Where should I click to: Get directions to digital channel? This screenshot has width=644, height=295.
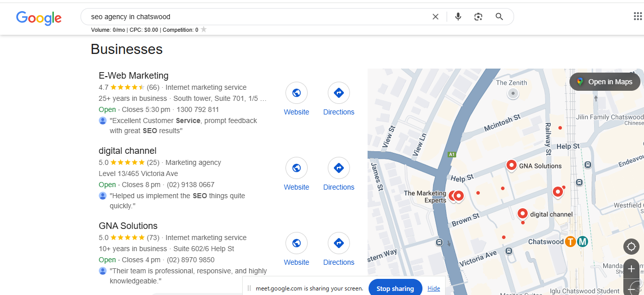click(339, 168)
